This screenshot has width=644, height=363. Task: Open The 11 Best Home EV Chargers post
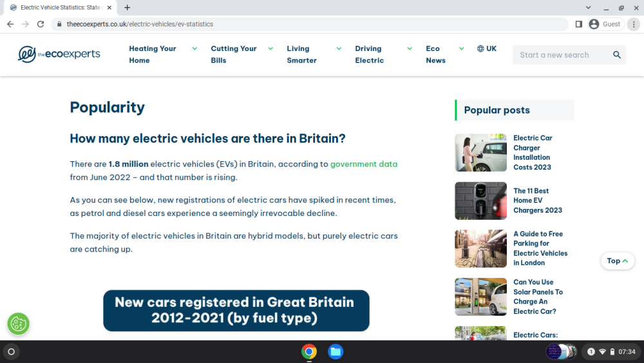coord(538,201)
